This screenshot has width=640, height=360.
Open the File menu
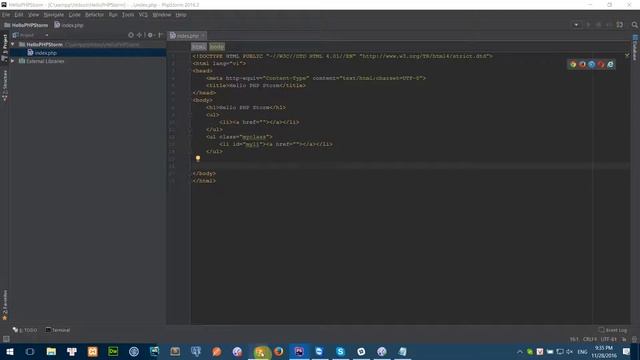(6, 15)
